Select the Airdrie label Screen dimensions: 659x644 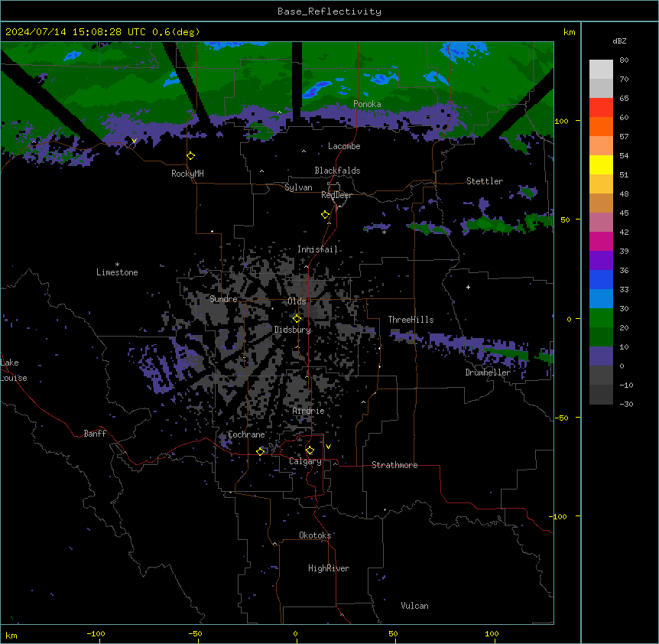point(309,411)
